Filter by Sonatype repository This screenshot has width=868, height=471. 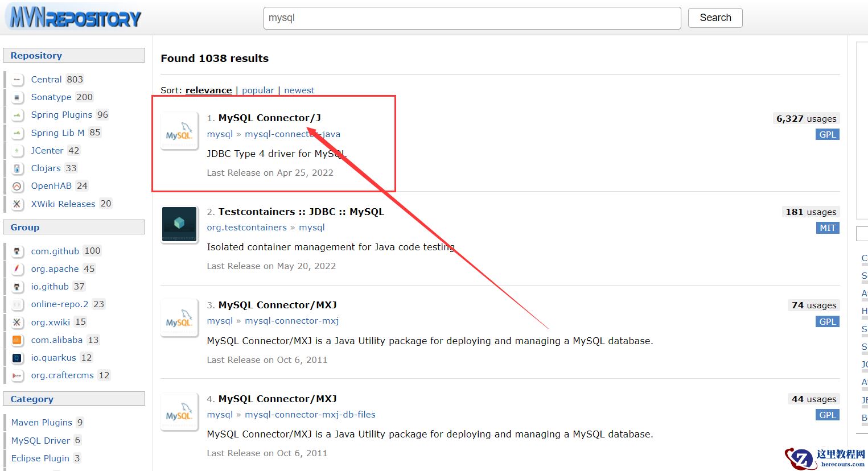[x=51, y=97]
